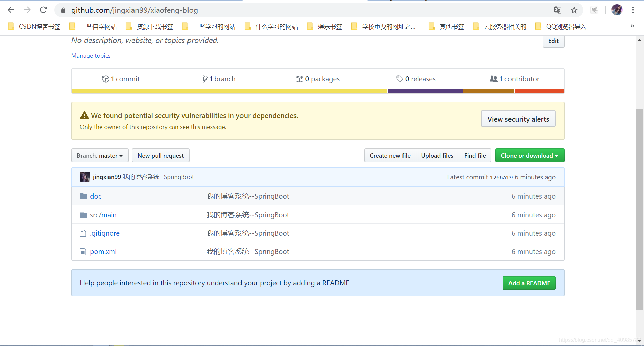Show the 1 contributor tab

tap(515, 79)
